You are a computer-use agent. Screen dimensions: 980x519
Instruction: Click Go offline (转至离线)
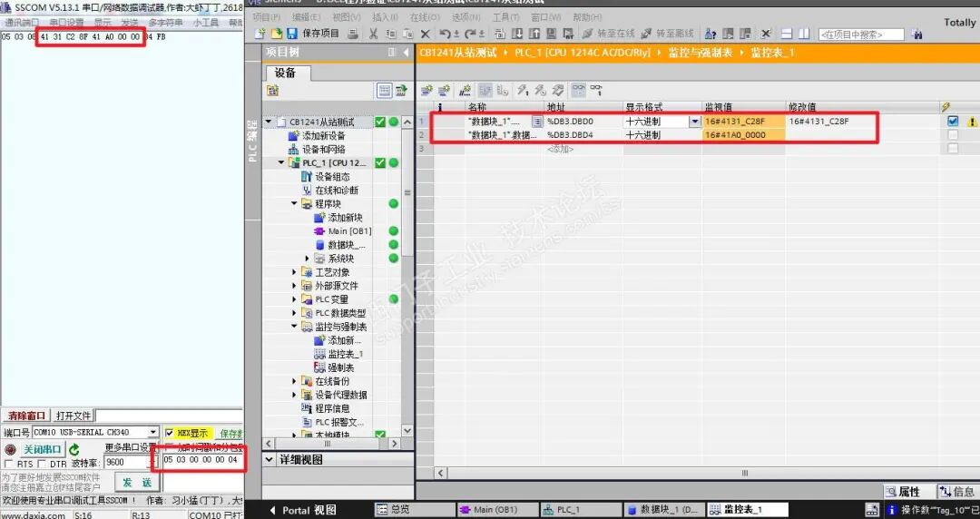pos(668,34)
